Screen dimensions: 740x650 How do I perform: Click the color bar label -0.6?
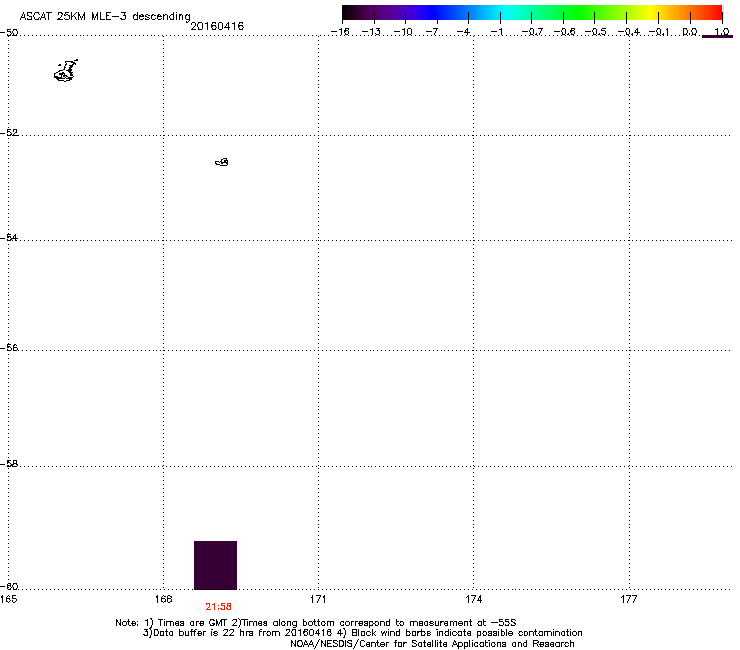tap(564, 32)
